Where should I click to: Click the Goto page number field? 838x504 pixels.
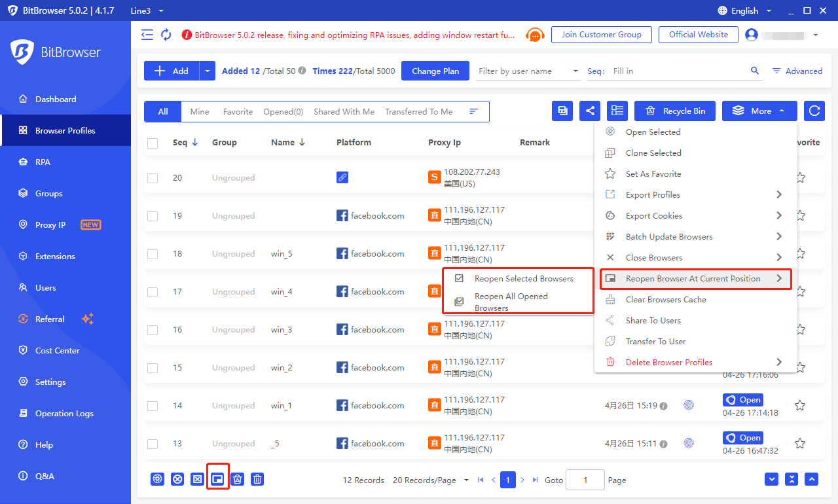coord(585,480)
